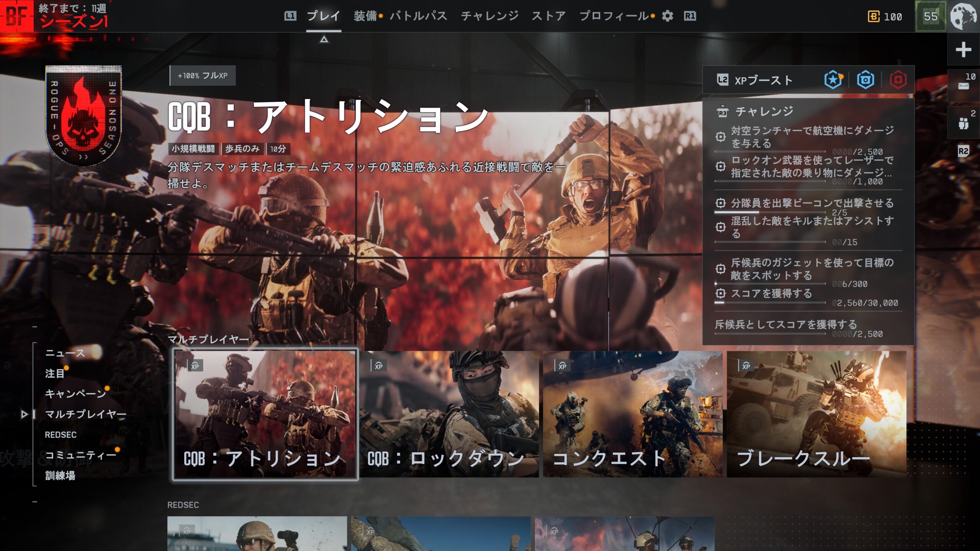This screenshot has height=551, width=980.
Task: Collapse play menu with the up arrow
Action: [x=324, y=39]
